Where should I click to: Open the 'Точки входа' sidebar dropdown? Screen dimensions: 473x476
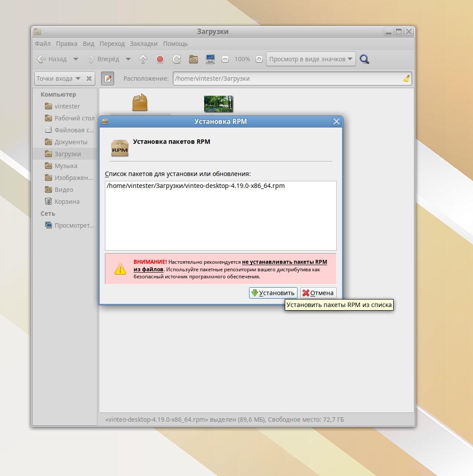click(58, 79)
